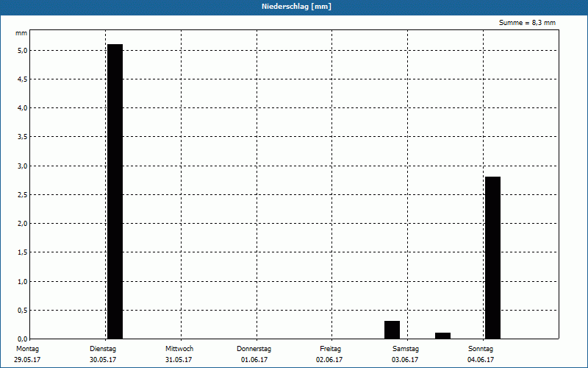Click the date 31.05.17
The width and height of the screenshot is (588, 368).
179,360
